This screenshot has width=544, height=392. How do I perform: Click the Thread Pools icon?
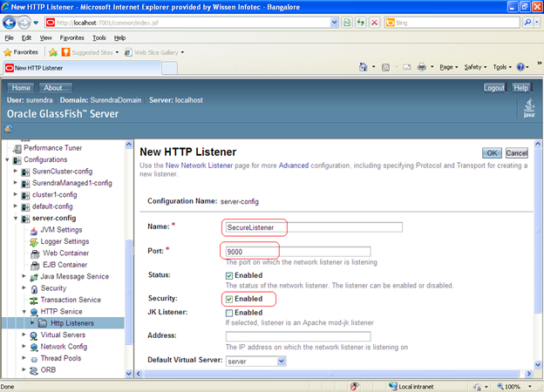pos(34,359)
